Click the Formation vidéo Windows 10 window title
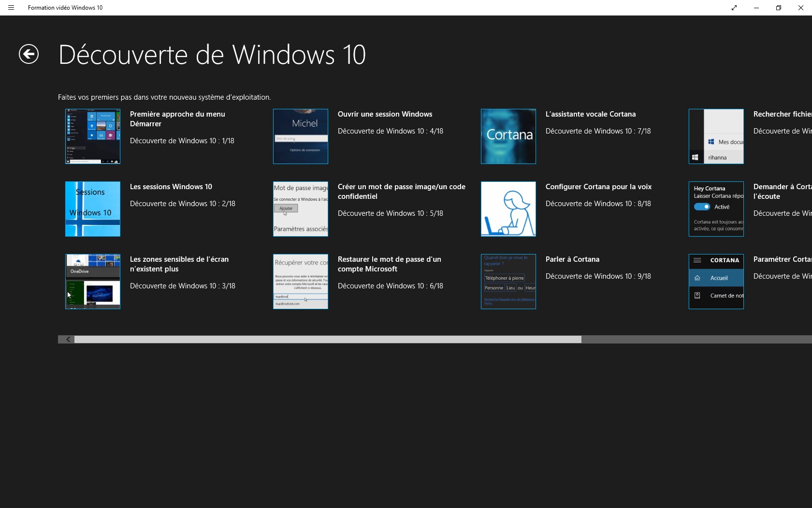812x508 pixels. (65, 8)
